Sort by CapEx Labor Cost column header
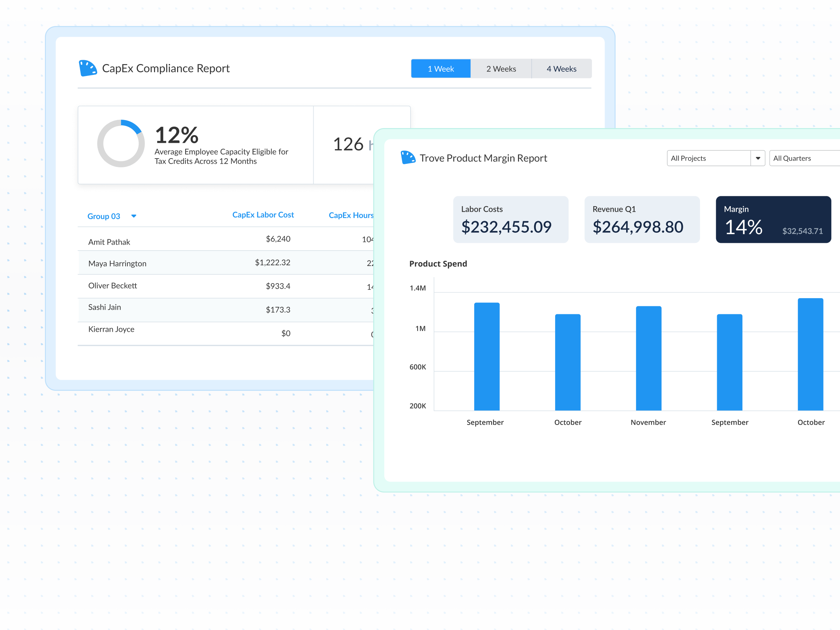840x630 pixels. click(x=263, y=215)
